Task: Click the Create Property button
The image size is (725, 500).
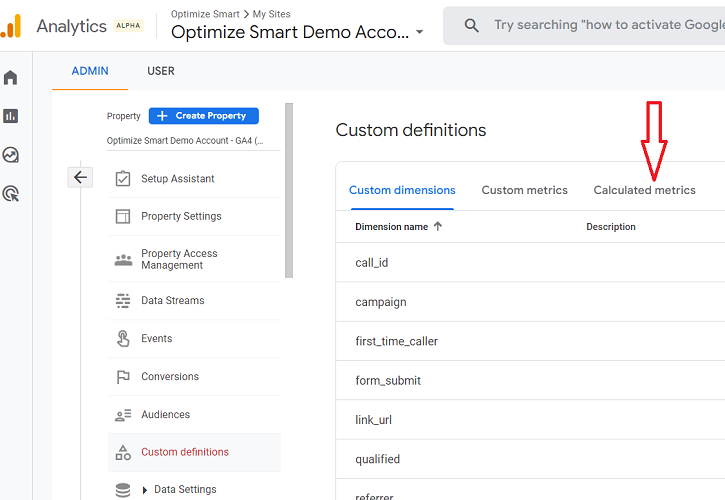Action: (x=204, y=116)
